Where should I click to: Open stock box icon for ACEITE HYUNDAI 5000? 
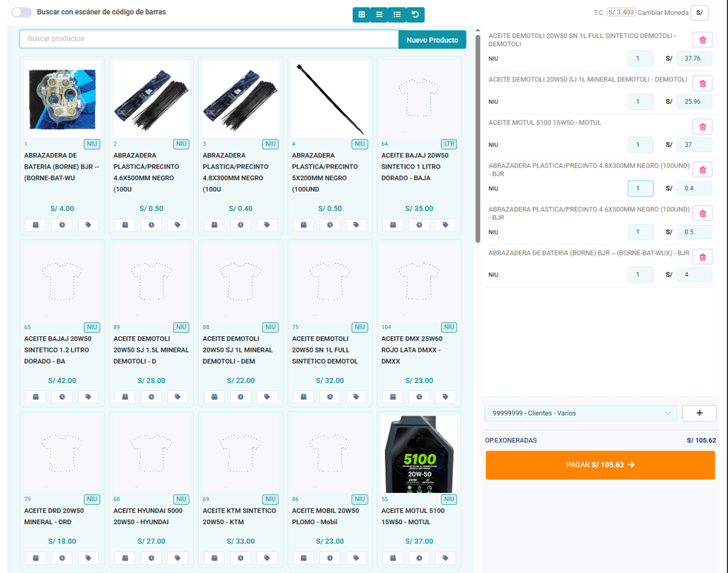125,558
